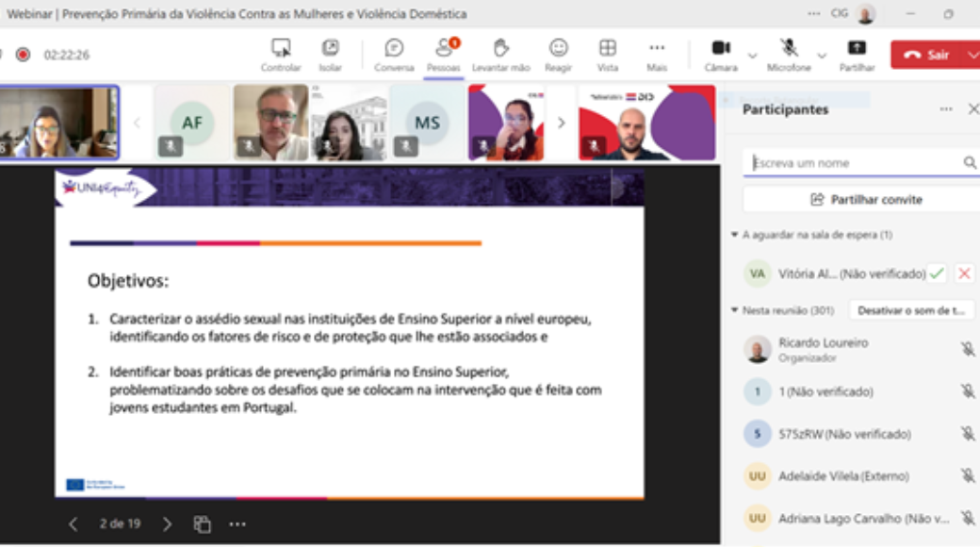980x547 pixels.
Task: Click the 'Escreva um nome' search field
Action: coord(854,163)
